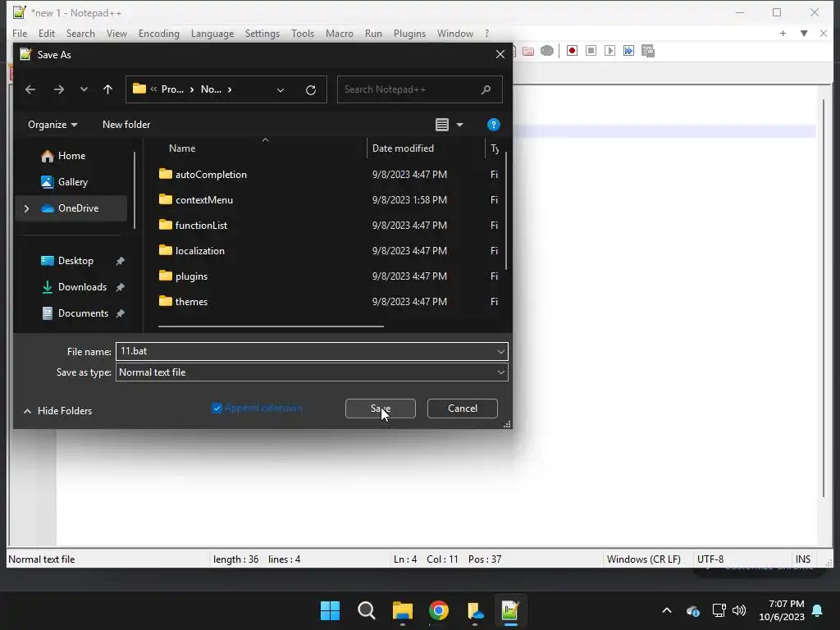Open the recent locations dropdown next to the Forward arrow

84,89
